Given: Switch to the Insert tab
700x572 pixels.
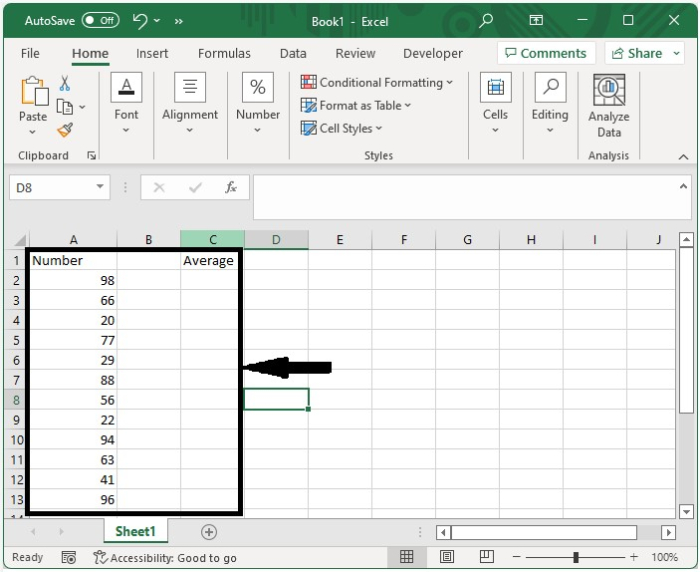Looking at the screenshot, I should (152, 54).
